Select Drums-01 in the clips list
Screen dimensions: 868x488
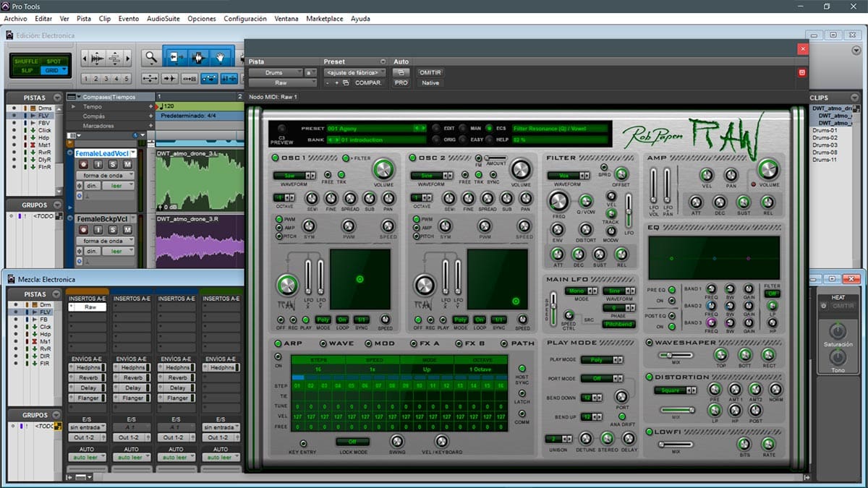pyautogui.click(x=825, y=130)
